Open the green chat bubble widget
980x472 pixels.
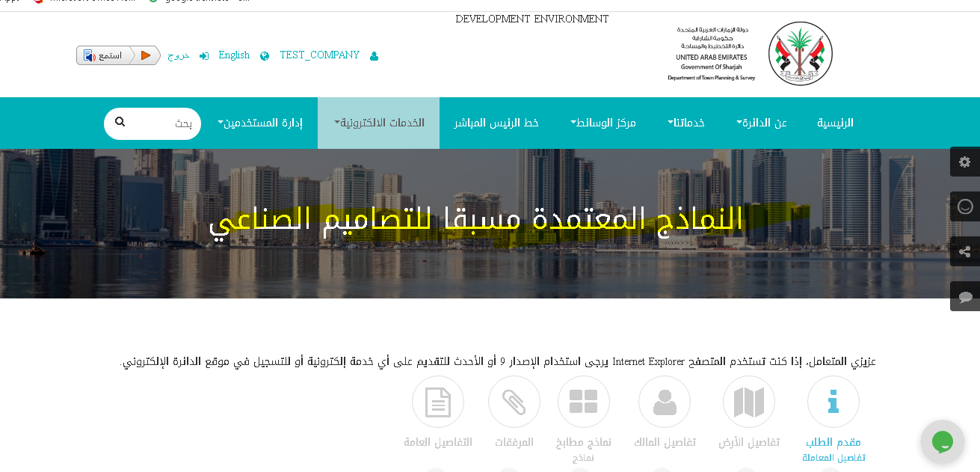point(943,441)
